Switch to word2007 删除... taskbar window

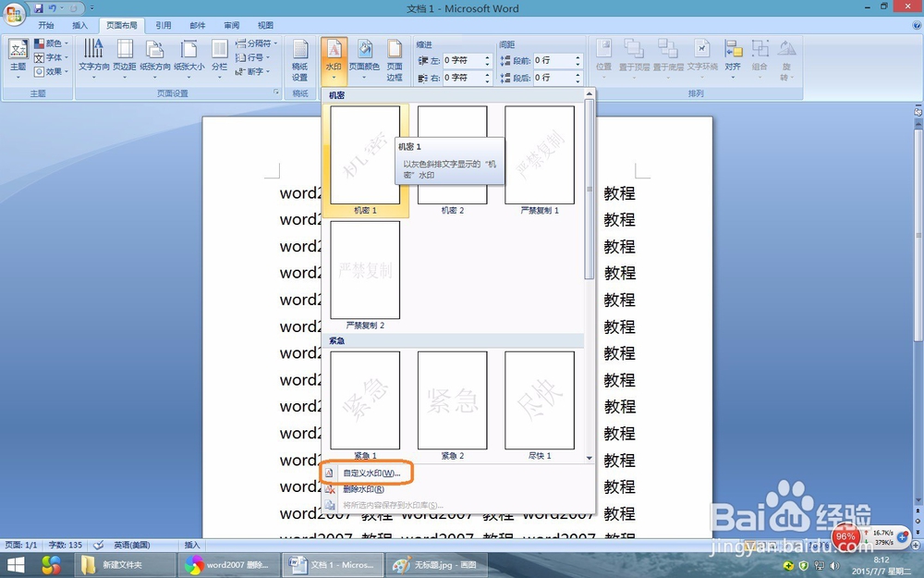coord(229,565)
